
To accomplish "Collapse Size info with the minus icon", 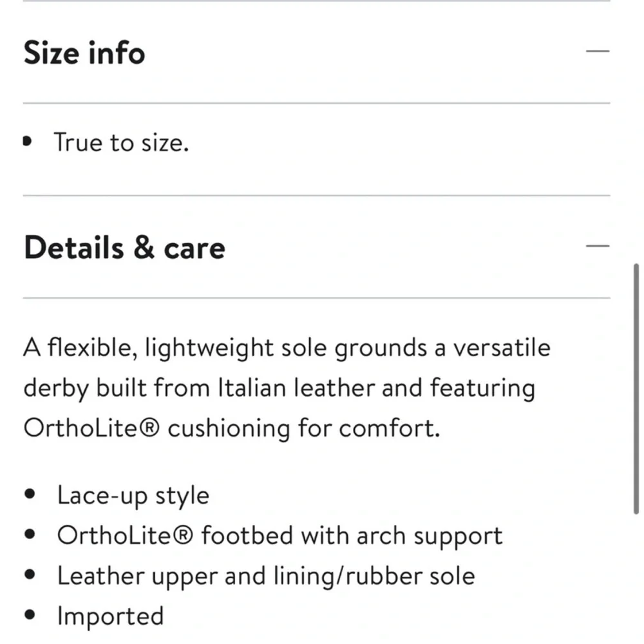I will [598, 52].
